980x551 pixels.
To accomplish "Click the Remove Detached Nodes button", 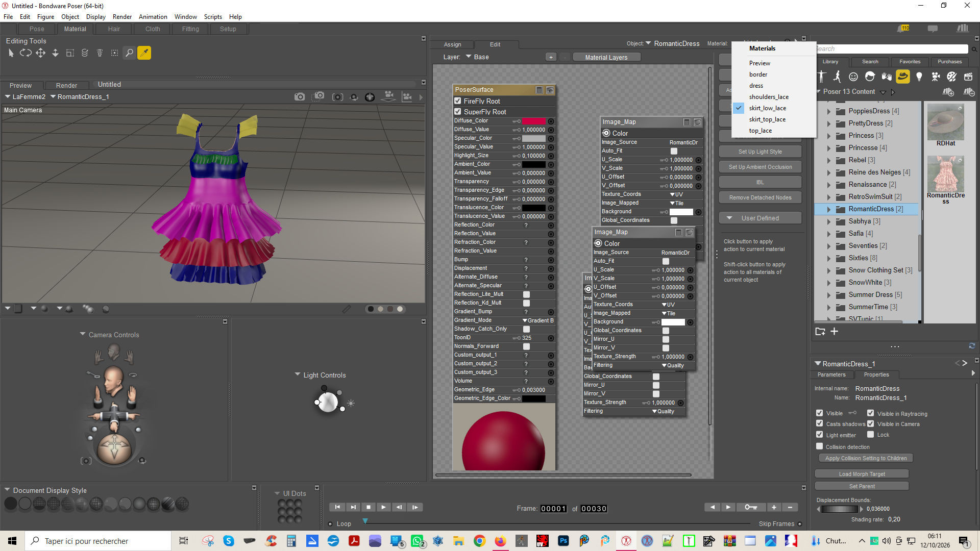I will [x=760, y=198].
